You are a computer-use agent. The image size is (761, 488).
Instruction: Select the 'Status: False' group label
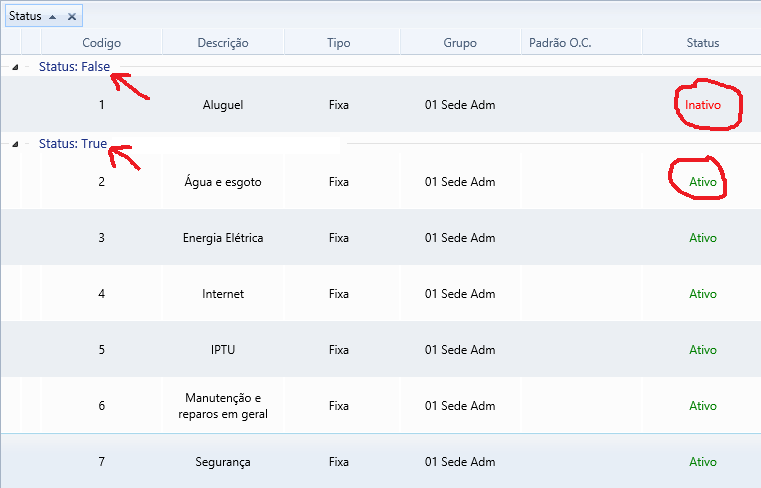pos(74,67)
